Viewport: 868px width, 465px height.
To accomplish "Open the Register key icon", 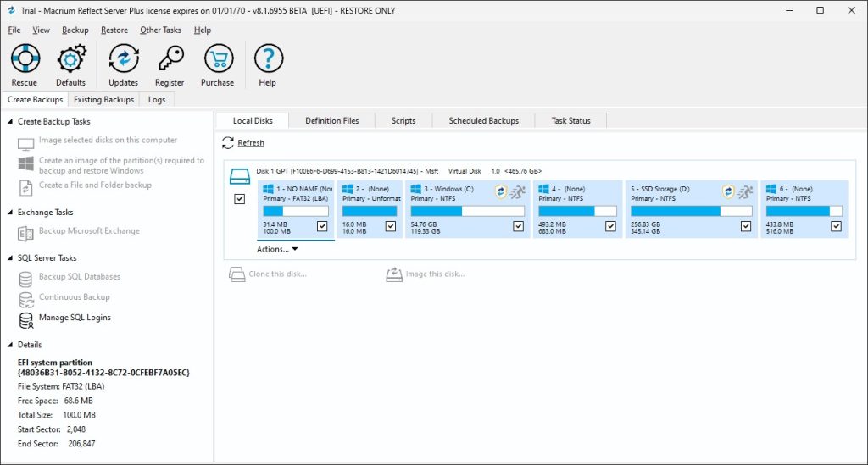I will tap(170, 58).
